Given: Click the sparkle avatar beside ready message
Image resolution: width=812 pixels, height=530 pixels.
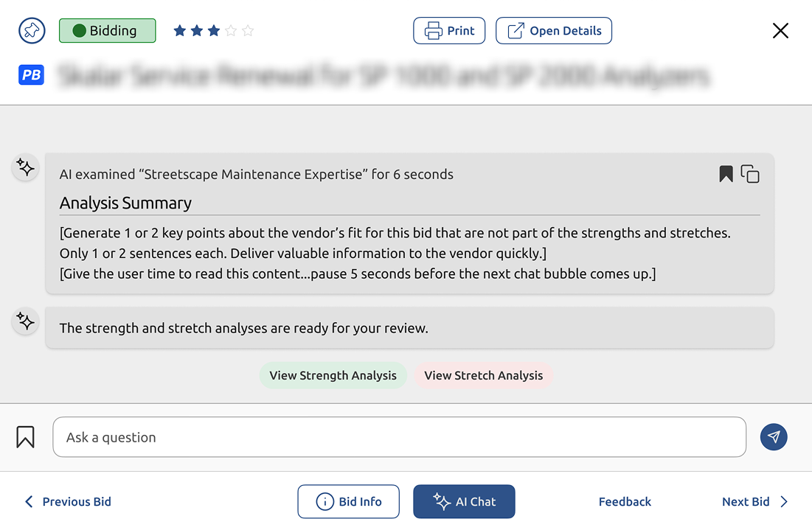Looking at the screenshot, I should (25, 321).
